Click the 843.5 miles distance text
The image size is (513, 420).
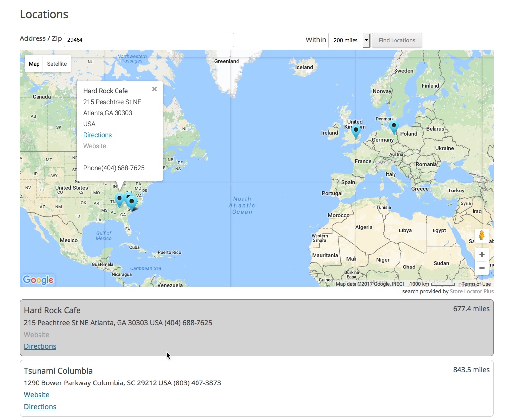point(471,370)
